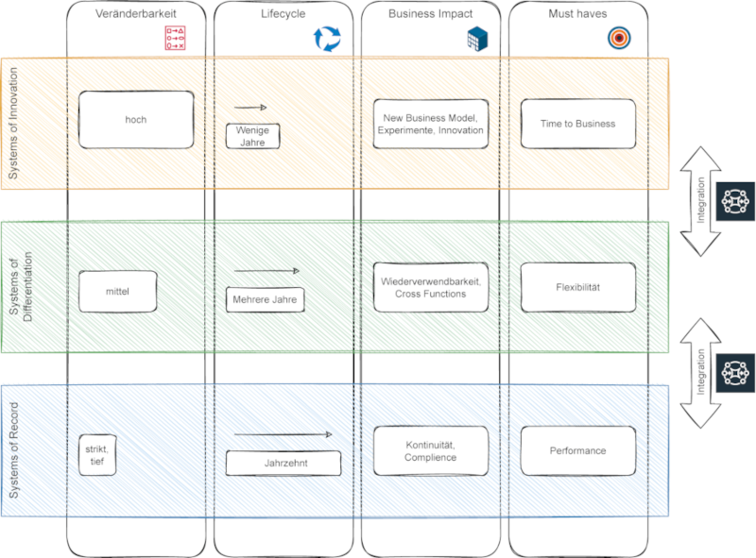The width and height of the screenshot is (756, 558).
Task: Click the network icon between Innovation and Differentiation
Action: tap(736, 201)
